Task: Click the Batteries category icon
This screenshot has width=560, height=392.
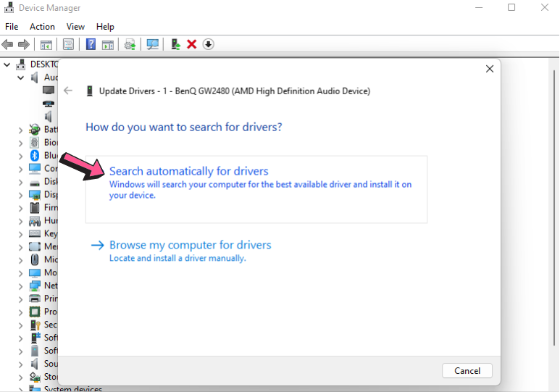Action: (35, 130)
